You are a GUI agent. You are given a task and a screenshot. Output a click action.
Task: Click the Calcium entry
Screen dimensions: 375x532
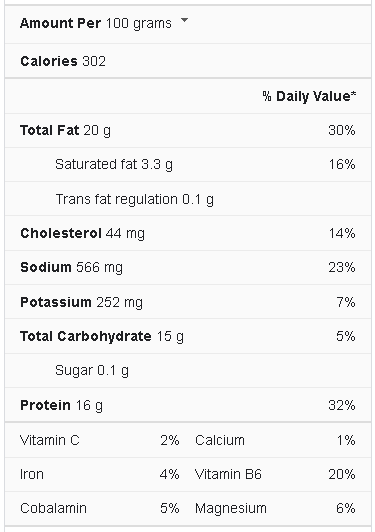pyautogui.click(x=275, y=440)
